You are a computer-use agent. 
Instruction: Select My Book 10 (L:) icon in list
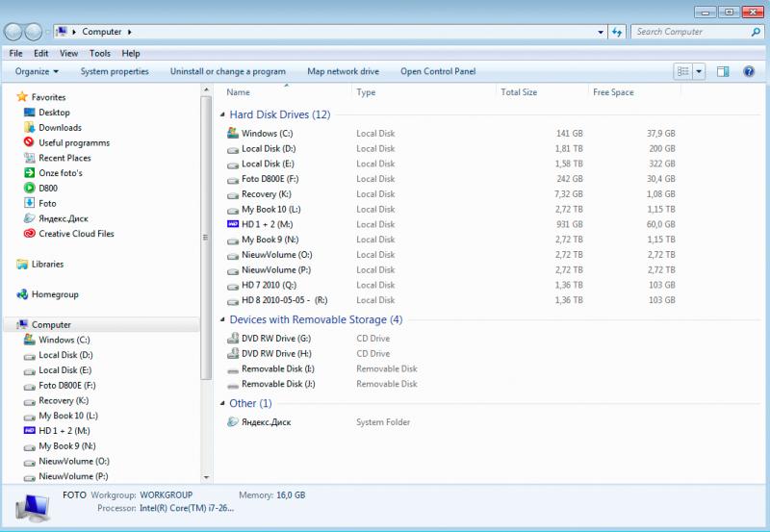point(233,211)
